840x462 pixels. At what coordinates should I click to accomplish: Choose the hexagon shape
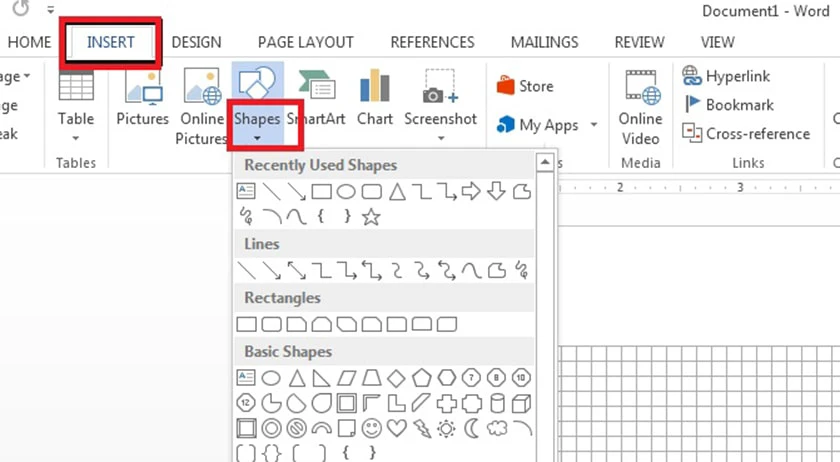[x=447, y=378]
